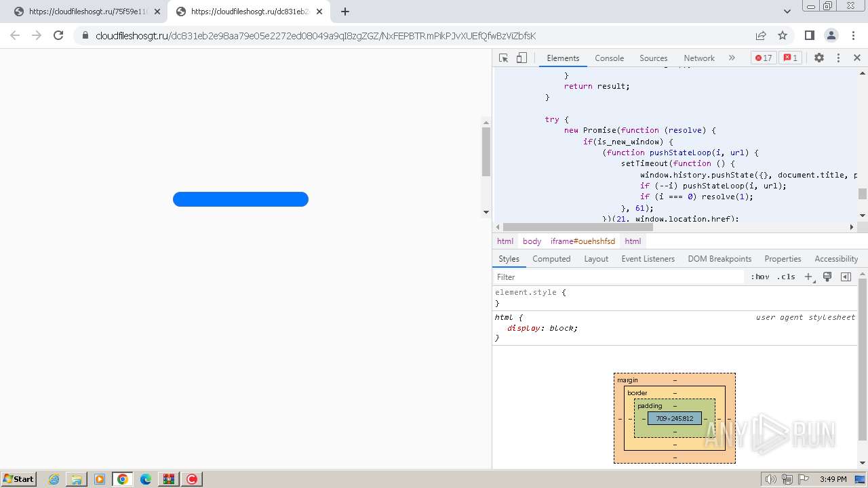868x488 pixels.
Task: Expand more DevTools tabs chevron
Action: 732,58
